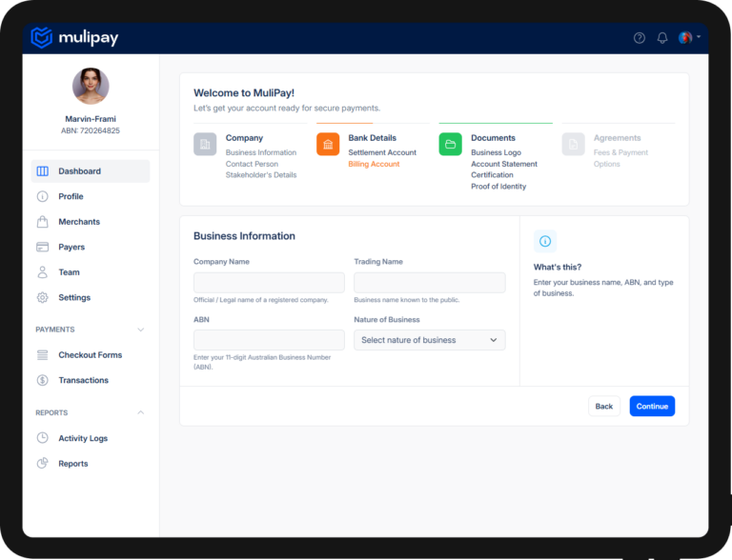732x560 pixels.
Task: Click the Activity Logs clock icon
Action: [x=43, y=438]
